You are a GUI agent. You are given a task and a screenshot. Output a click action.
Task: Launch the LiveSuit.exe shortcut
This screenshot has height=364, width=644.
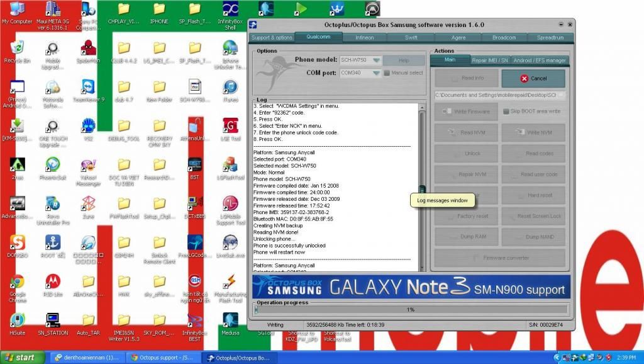[x=230, y=246]
